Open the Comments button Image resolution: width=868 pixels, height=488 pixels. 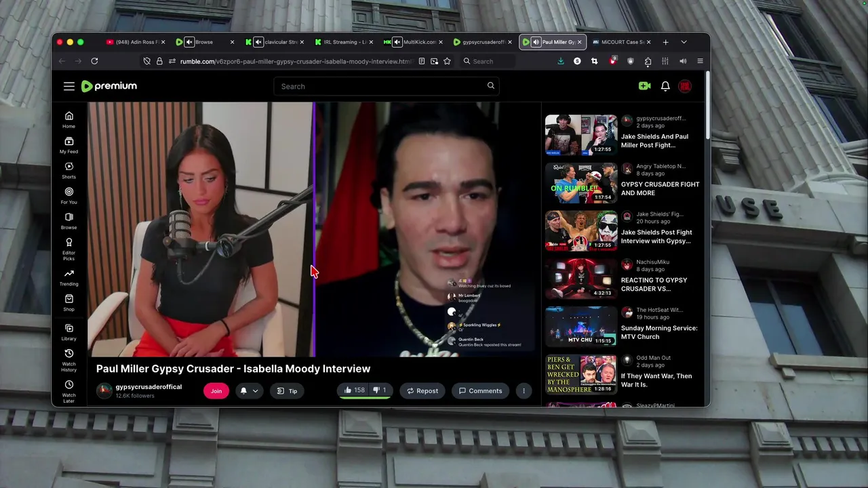480,390
